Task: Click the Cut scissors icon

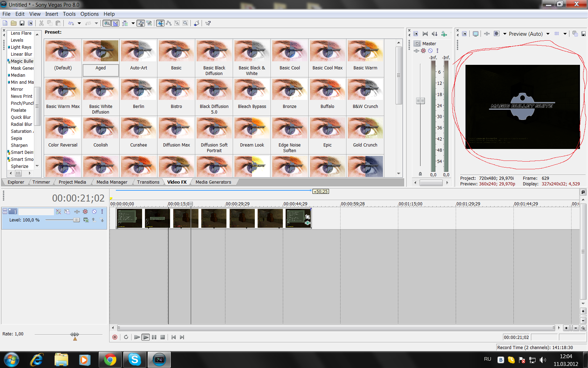Action: point(41,23)
